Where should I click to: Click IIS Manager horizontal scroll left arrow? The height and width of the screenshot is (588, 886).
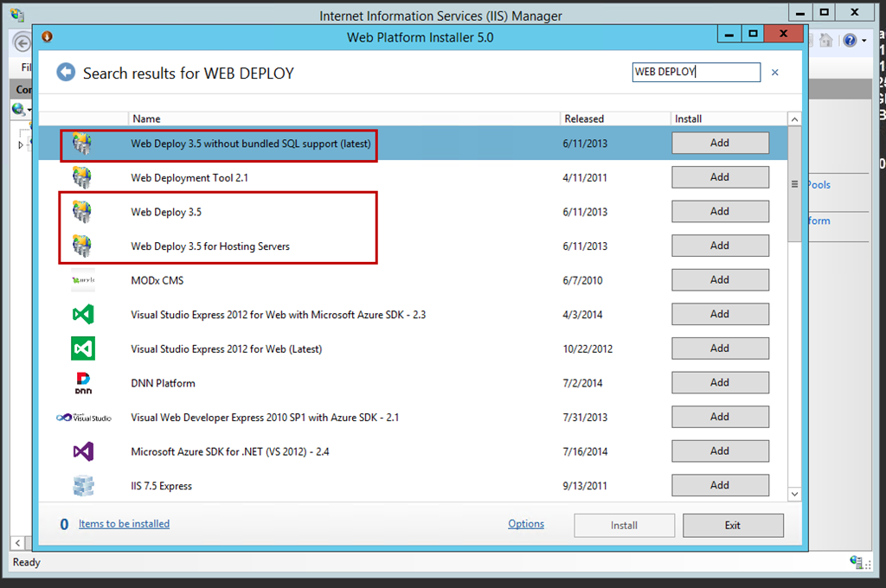pyautogui.click(x=17, y=543)
